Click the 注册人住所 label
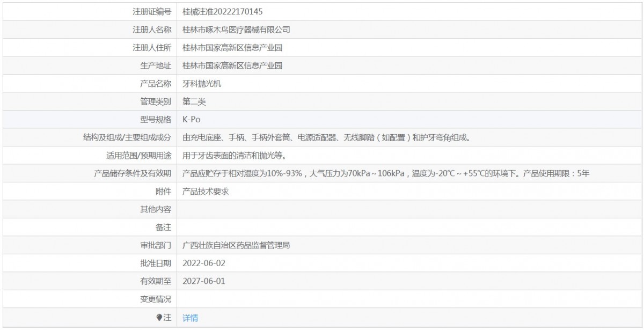644x330 pixels. pyautogui.click(x=152, y=48)
